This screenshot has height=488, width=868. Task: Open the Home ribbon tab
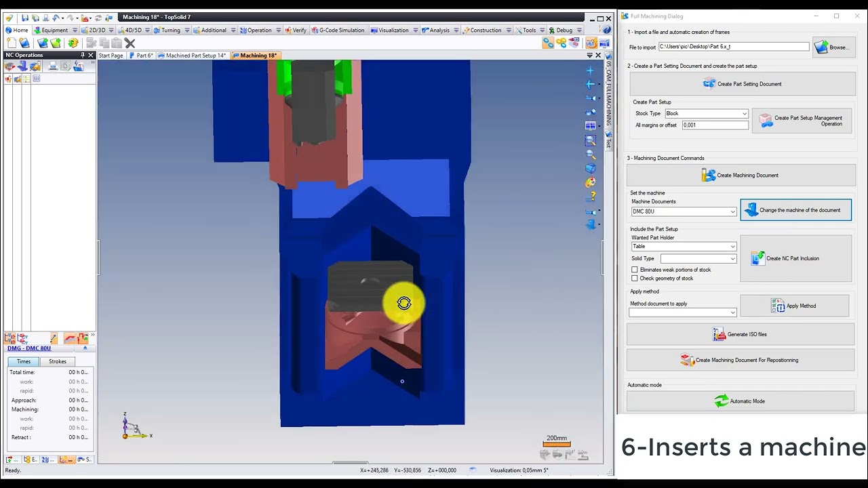[x=17, y=30]
